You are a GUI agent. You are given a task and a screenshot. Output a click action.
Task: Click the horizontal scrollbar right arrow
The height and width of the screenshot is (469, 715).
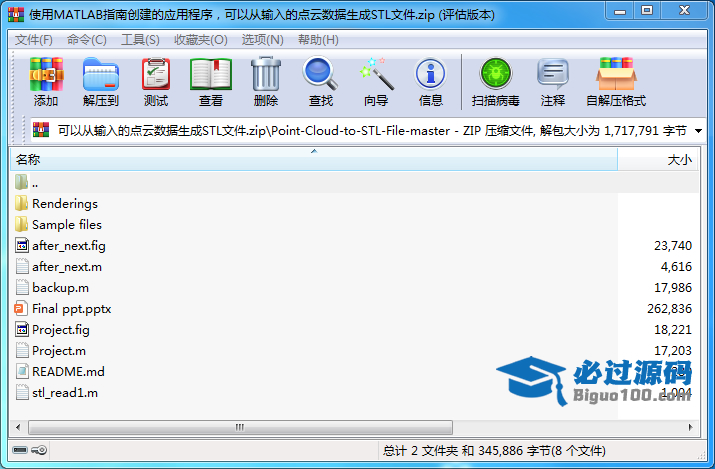[x=690, y=428]
